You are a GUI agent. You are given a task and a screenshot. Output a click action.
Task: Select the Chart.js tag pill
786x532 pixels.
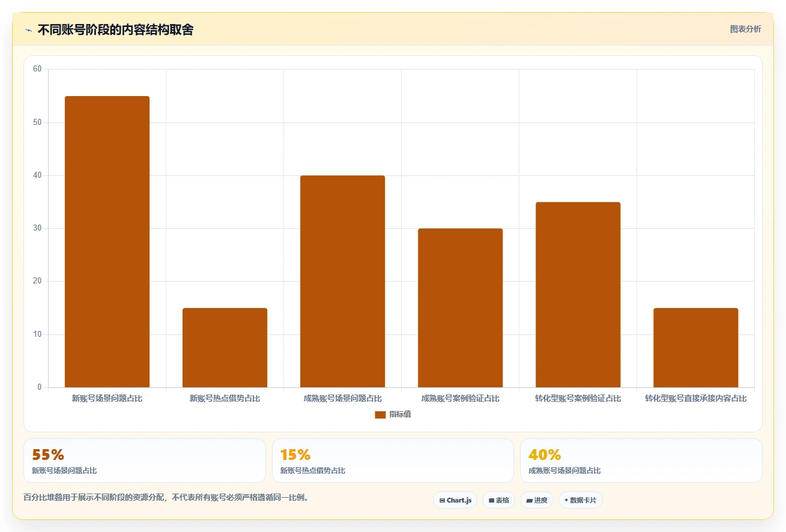coord(455,500)
